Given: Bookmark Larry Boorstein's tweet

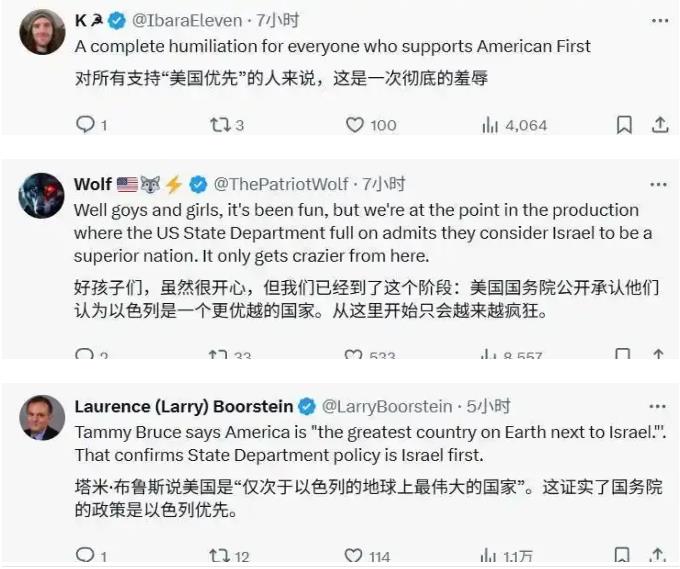Looking at the screenshot, I should click(624, 555).
